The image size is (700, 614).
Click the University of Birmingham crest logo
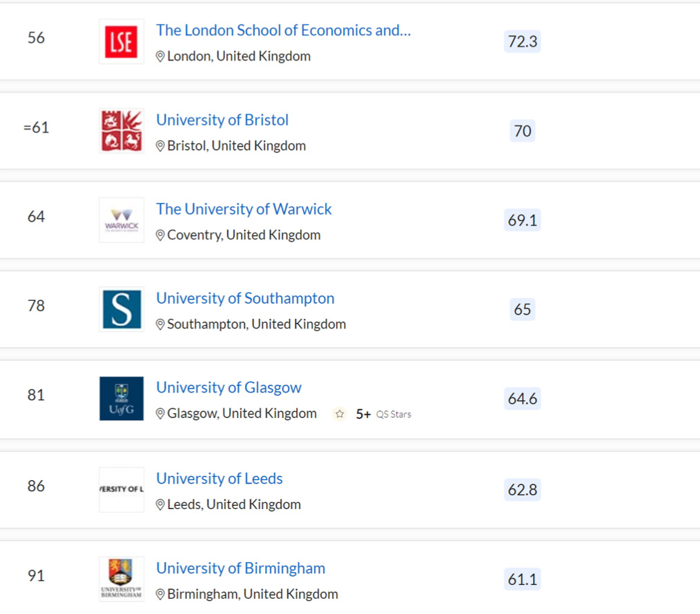[x=121, y=579]
